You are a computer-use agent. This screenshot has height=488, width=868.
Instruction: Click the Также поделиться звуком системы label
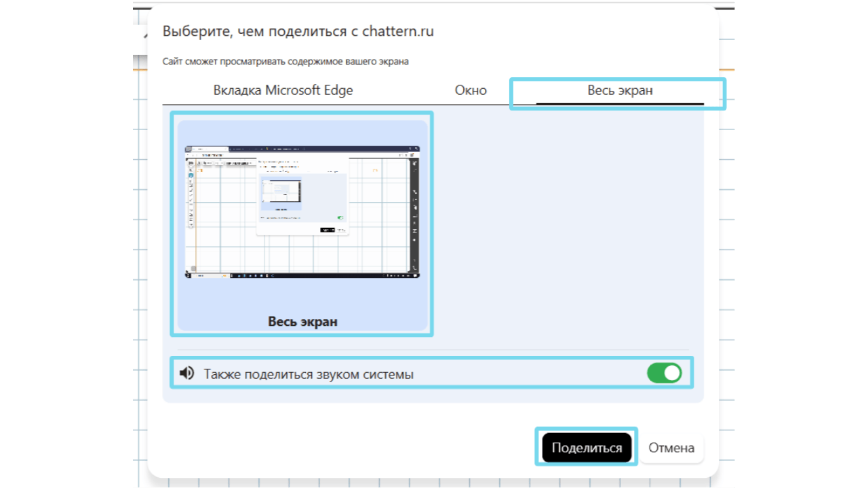tap(309, 374)
